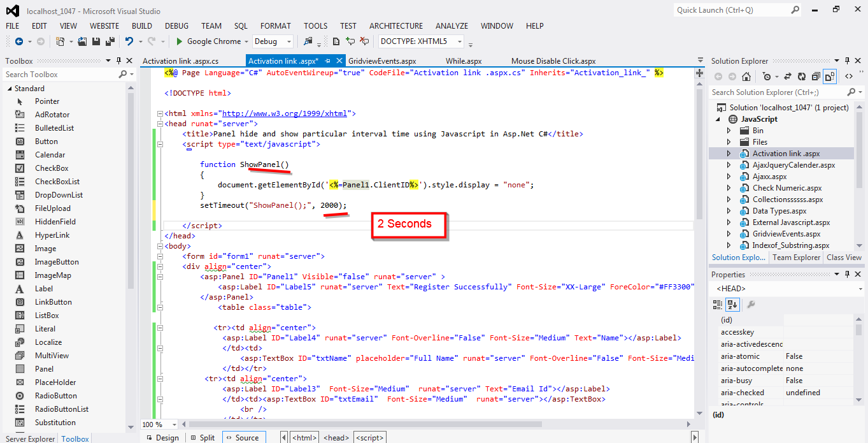Pin the Toolbox panel with auto-hide pin
Viewport: 868px width, 443px height.
pos(119,61)
